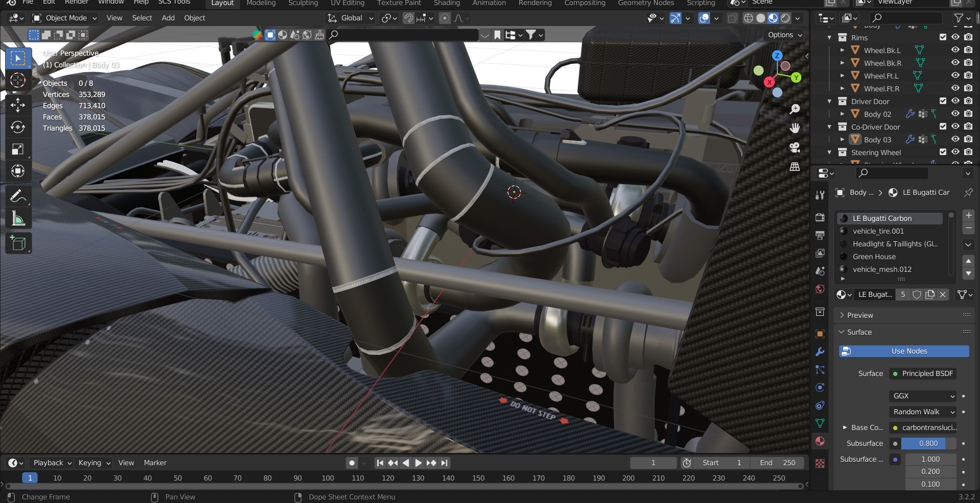Screen dimensions: 980x503
Task: Play the animation forward
Action: point(418,463)
